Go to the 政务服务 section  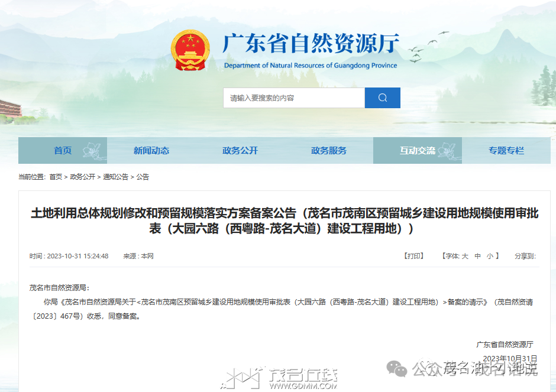coord(329,151)
